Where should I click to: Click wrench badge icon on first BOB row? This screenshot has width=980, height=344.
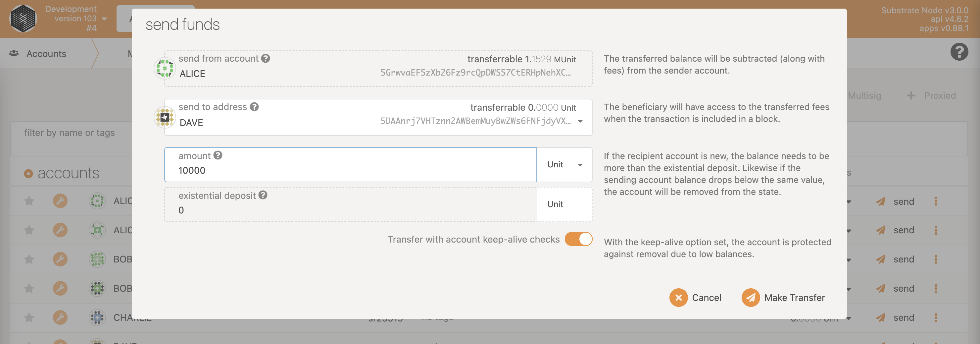[60, 259]
